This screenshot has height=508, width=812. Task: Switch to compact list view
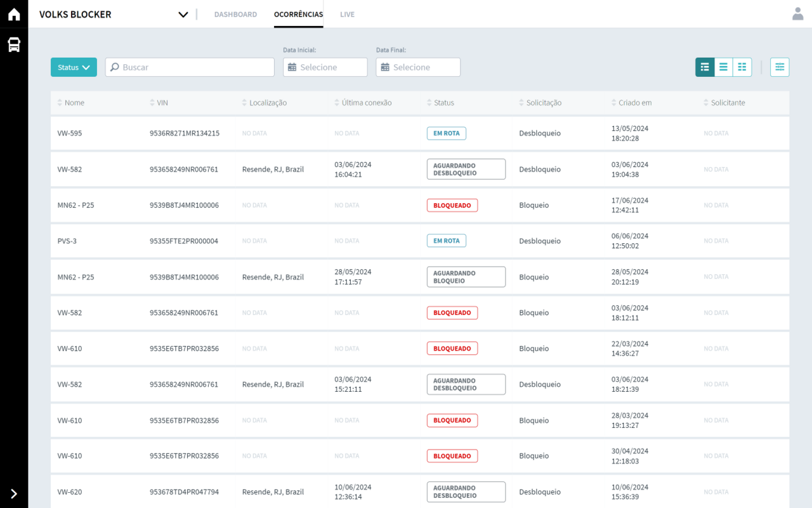coord(723,67)
